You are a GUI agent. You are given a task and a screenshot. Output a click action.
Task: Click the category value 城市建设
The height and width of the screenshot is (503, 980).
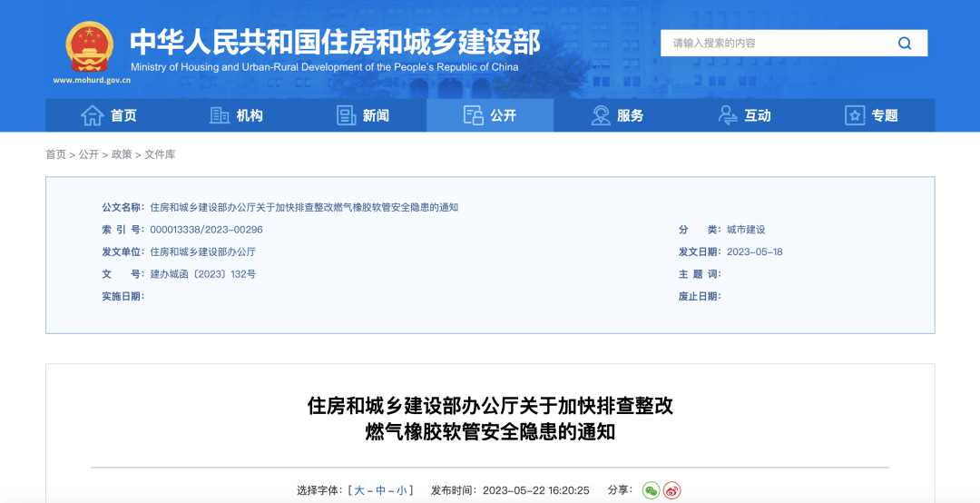pyautogui.click(x=746, y=230)
